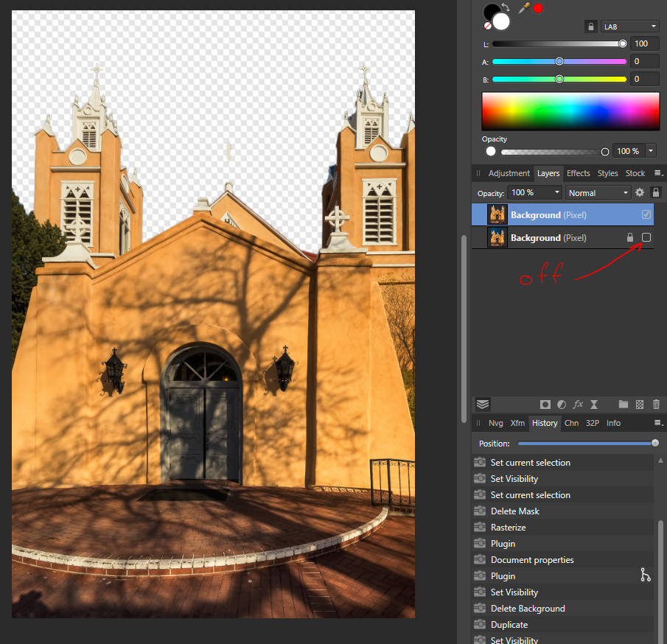The height and width of the screenshot is (644, 667).
Task: Add a live filter using hourglass icon
Action: click(x=594, y=405)
